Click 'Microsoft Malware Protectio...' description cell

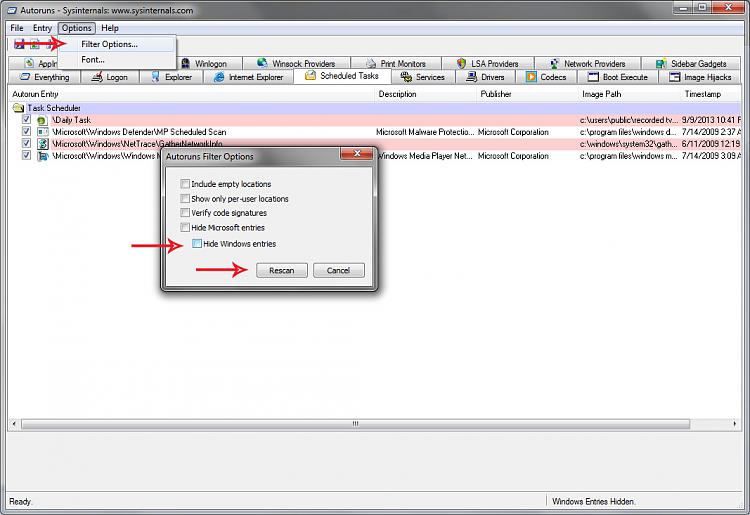click(425, 132)
